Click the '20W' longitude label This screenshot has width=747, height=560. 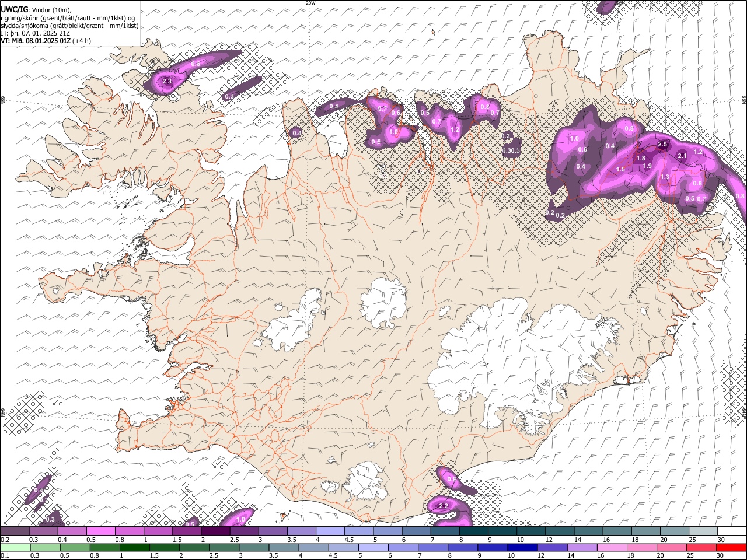click(310, 3)
